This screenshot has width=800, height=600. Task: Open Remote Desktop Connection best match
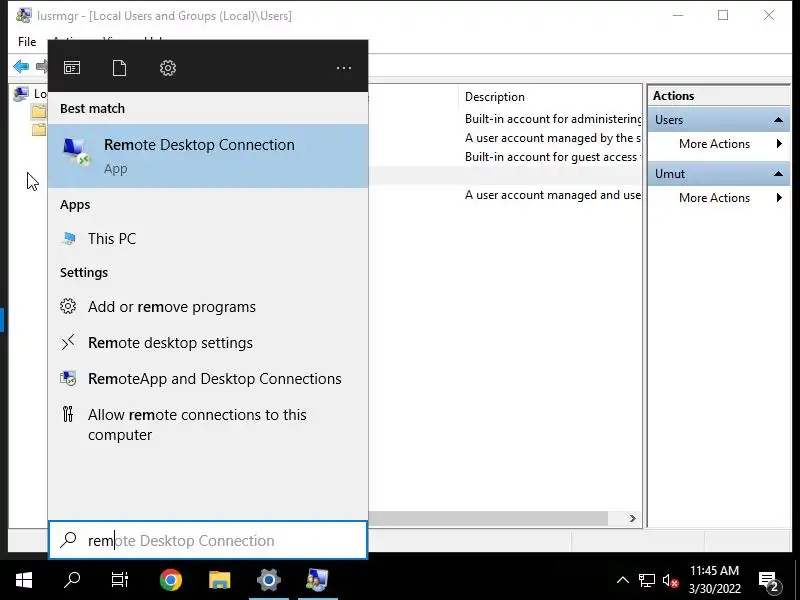pos(208,156)
